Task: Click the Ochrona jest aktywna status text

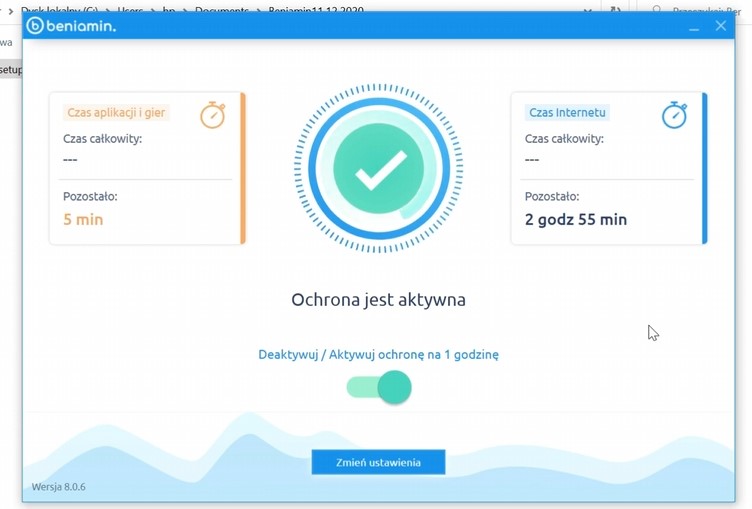Action: pyautogui.click(x=378, y=299)
